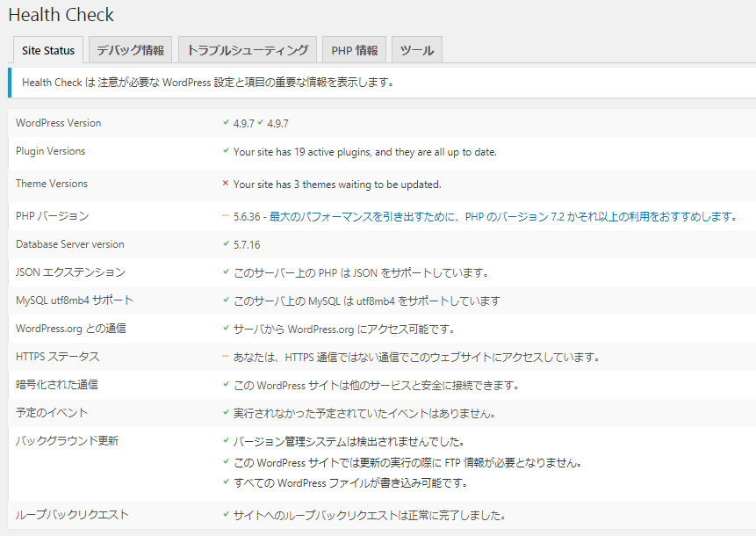The height and width of the screenshot is (536, 756).
Task: Click the green check in JSON エクステンション row
Action: click(x=226, y=272)
